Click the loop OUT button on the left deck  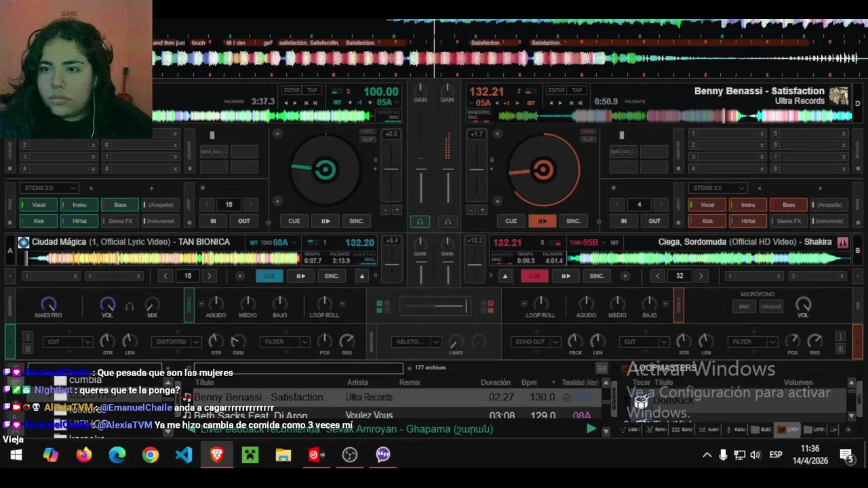pos(243,221)
